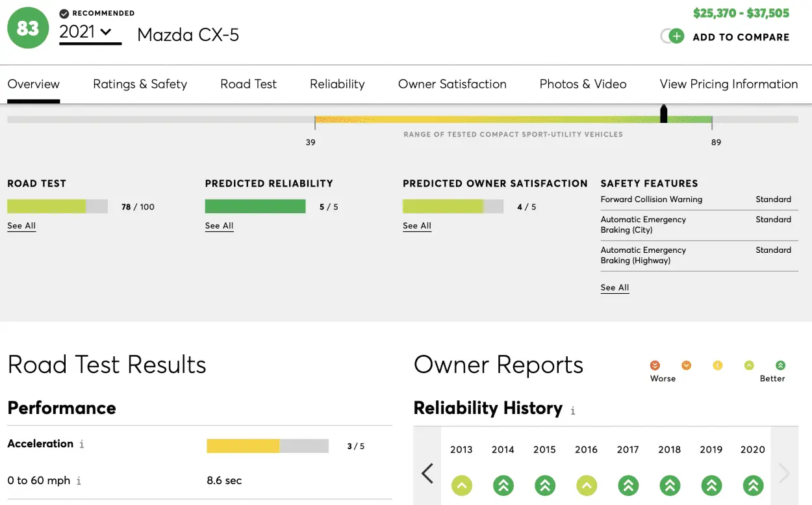Click the light green legend rating icon
The width and height of the screenshot is (812, 505).
click(749, 365)
